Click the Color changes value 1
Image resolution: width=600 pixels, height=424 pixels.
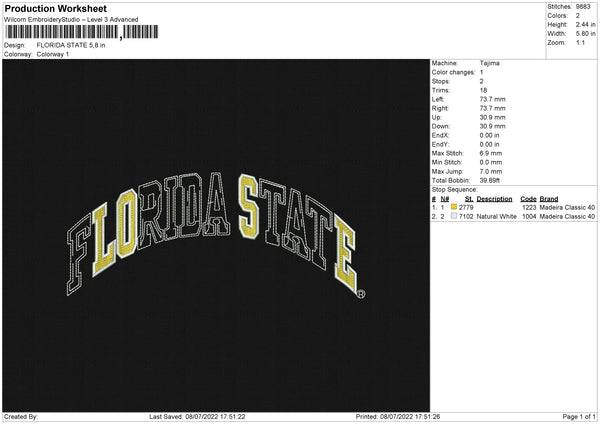coord(481,72)
